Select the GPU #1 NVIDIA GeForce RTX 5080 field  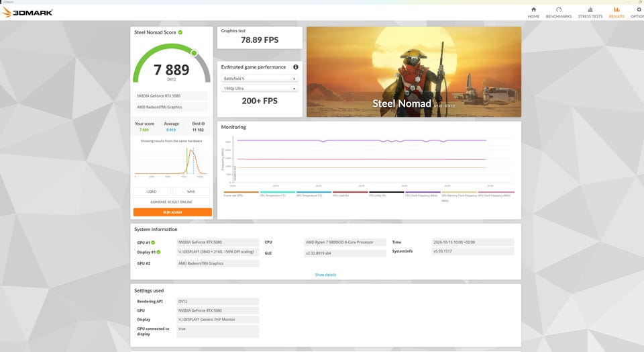pos(217,243)
